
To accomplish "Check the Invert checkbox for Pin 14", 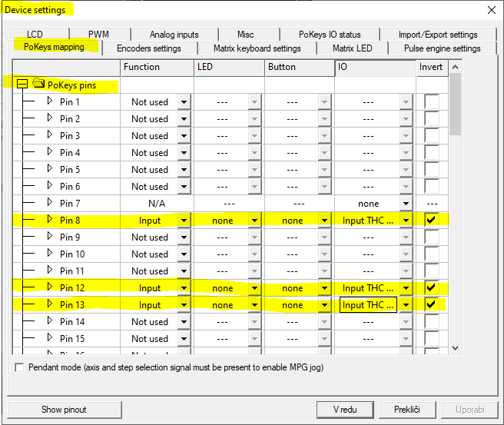I will (431, 321).
